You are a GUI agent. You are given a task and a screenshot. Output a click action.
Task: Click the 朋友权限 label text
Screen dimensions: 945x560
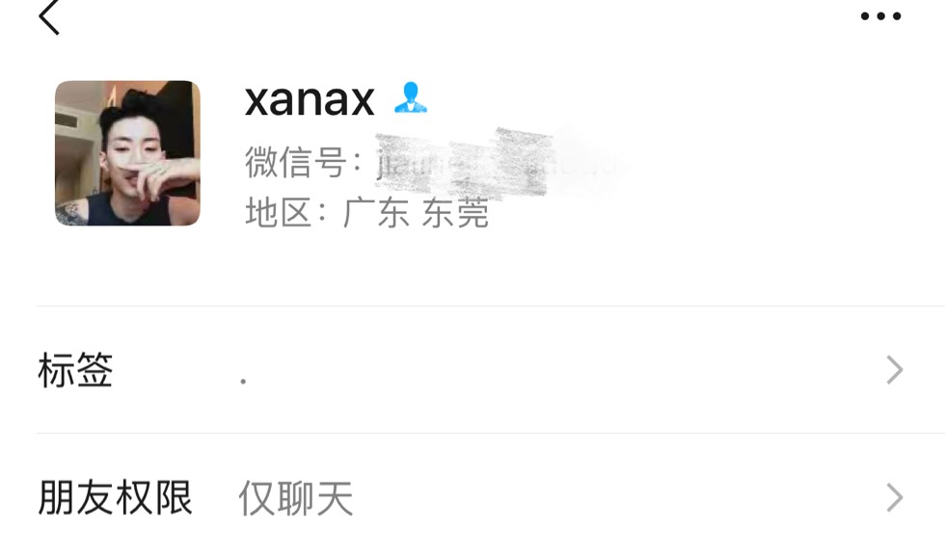click(x=115, y=497)
